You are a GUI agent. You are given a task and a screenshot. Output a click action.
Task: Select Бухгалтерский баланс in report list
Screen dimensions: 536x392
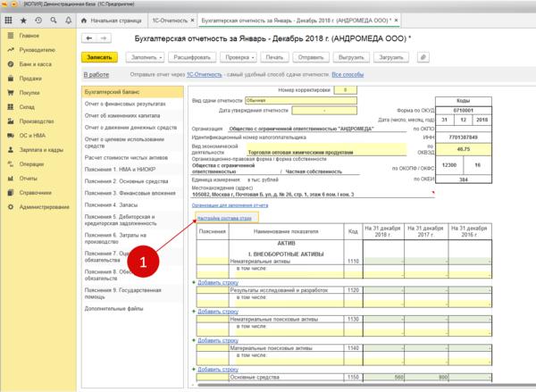[x=132, y=92]
